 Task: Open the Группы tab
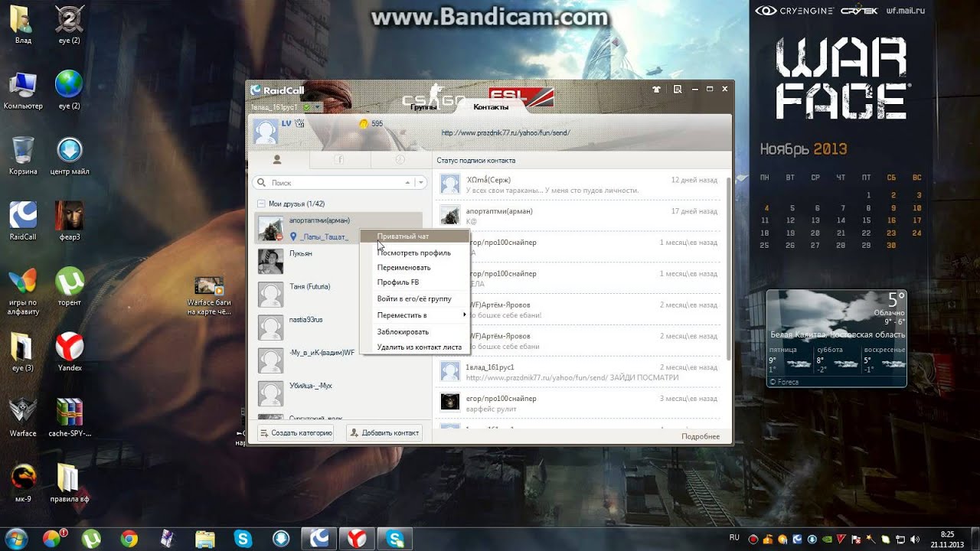[423, 107]
